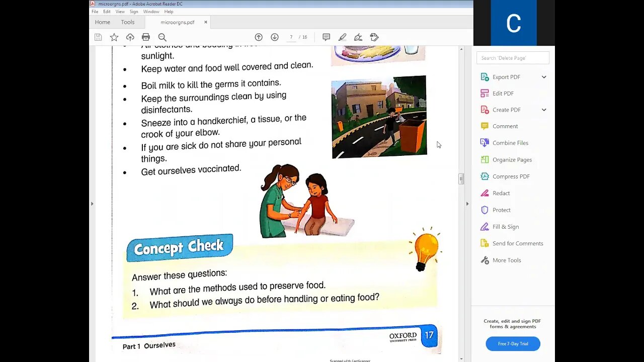The width and height of the screenshot is (644, 362).
Task: Click the Create PDF icon
Action: point(485,110)
